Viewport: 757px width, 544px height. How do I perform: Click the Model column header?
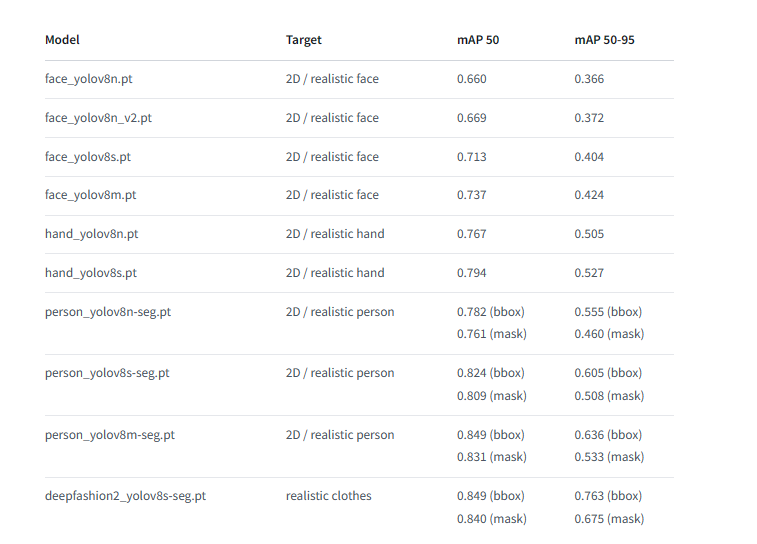[x=62, y=40]
